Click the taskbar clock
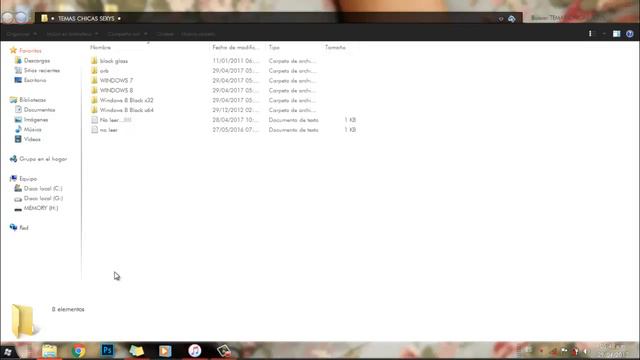The image size is (640, 360). pyautogui.click(x=613, y=351)
